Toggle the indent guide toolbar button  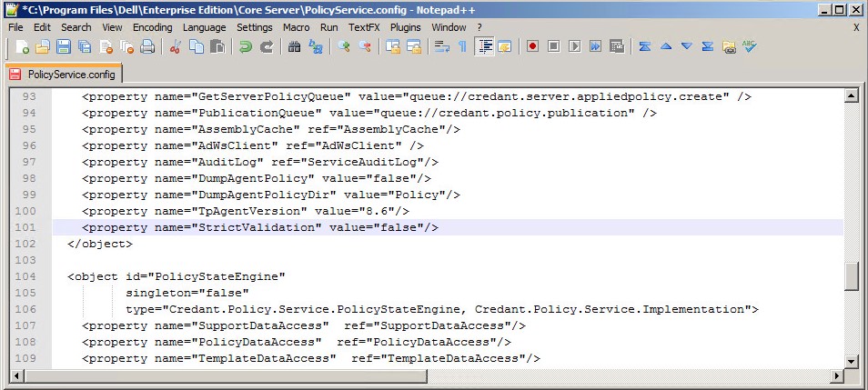click(x=484, y=47)
